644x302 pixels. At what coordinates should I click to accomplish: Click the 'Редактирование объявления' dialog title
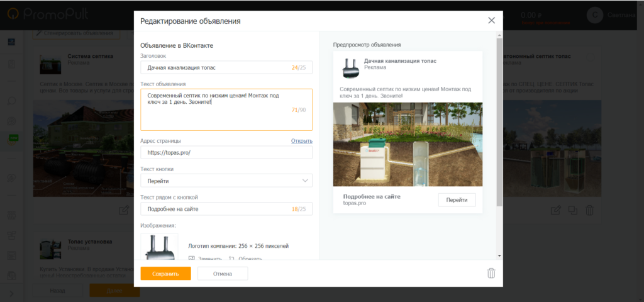pyautogui.click(x=191, y=21)
